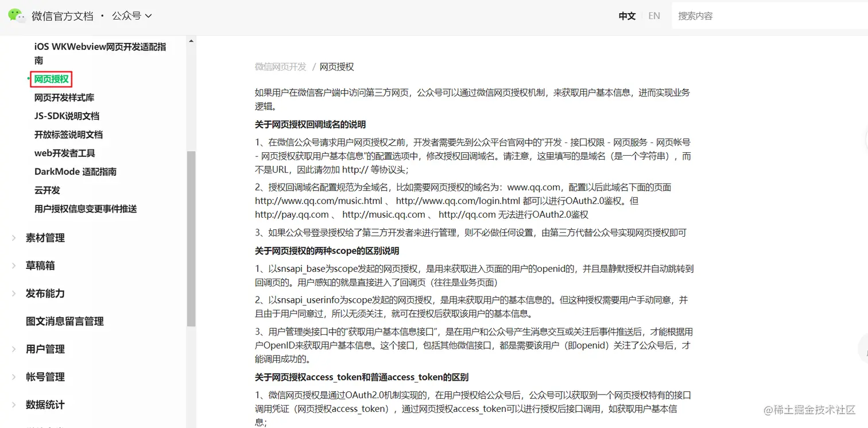Image resolution: width=868 pixels, height=428 pixels.
Task: Expand the 用户管理 section chevron
Action: [14, 349]
